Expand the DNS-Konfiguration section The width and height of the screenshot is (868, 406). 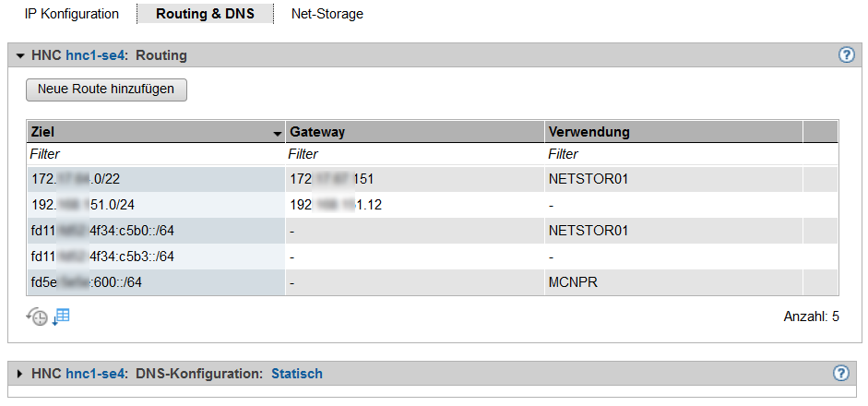[x=20, y=374]
